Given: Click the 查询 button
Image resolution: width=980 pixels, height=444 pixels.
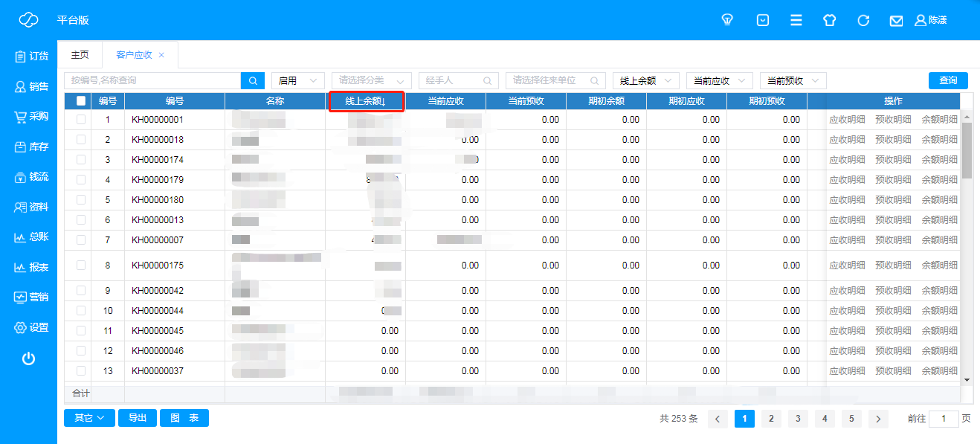Looking at the screenshot, I should point(948,80).
